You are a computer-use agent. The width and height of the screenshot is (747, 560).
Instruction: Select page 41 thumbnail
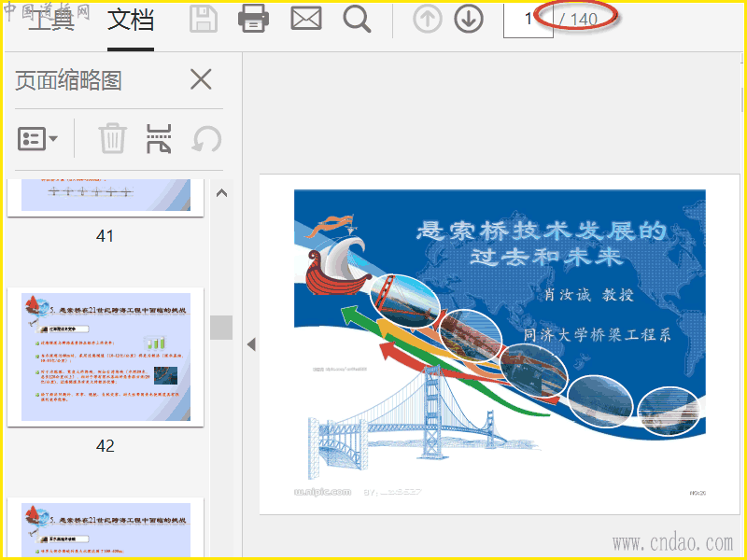[106, 197]
